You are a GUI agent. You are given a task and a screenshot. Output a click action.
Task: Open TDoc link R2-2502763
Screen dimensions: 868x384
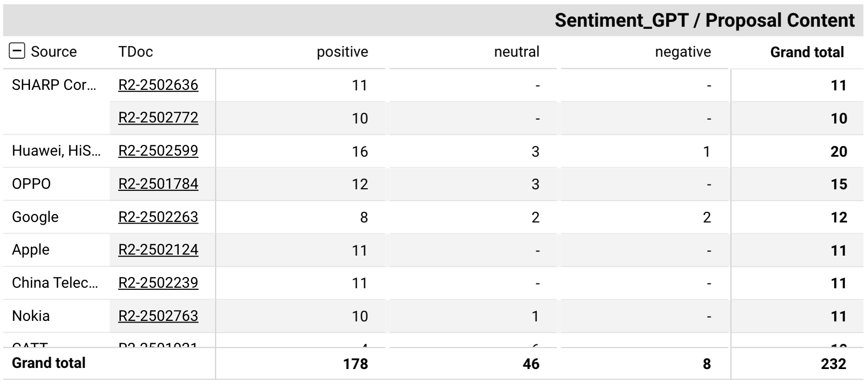(x=158, y=316)
